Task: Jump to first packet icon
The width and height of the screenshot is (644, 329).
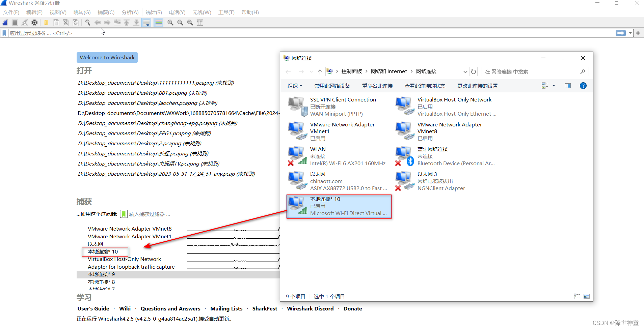Action: click(127, 23)
